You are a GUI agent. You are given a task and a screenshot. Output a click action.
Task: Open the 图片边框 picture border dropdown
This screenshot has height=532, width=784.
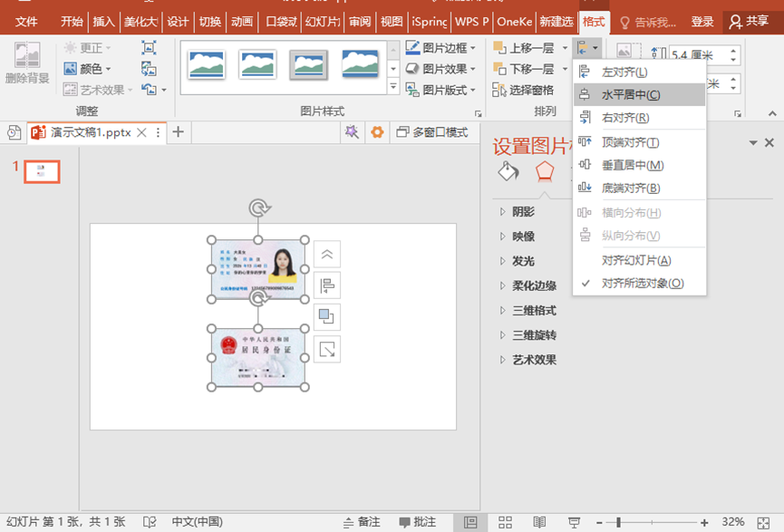(440, 48)
